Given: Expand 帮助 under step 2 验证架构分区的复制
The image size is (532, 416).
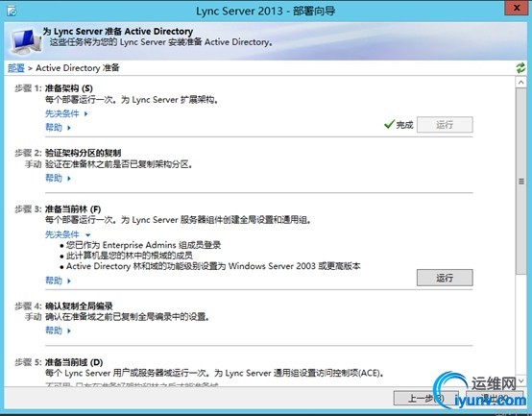Looking at the screenshot, I should (58, 178).
